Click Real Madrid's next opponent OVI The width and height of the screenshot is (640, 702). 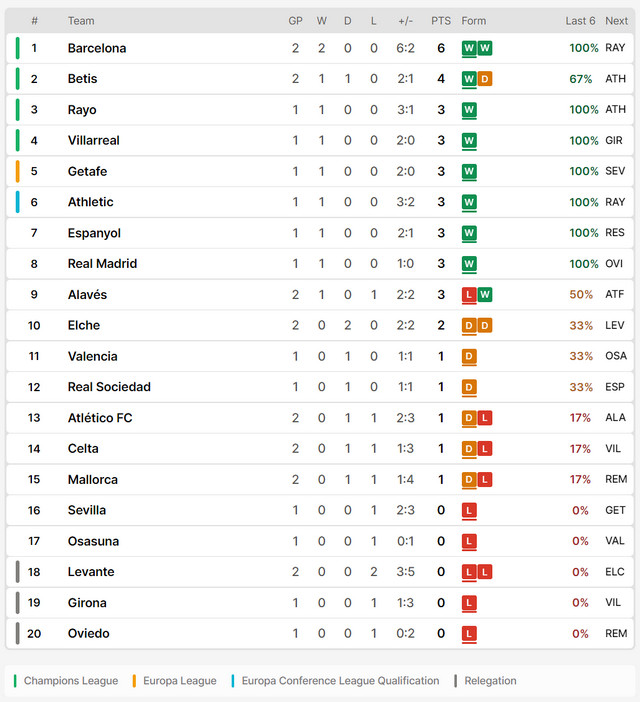614,264
